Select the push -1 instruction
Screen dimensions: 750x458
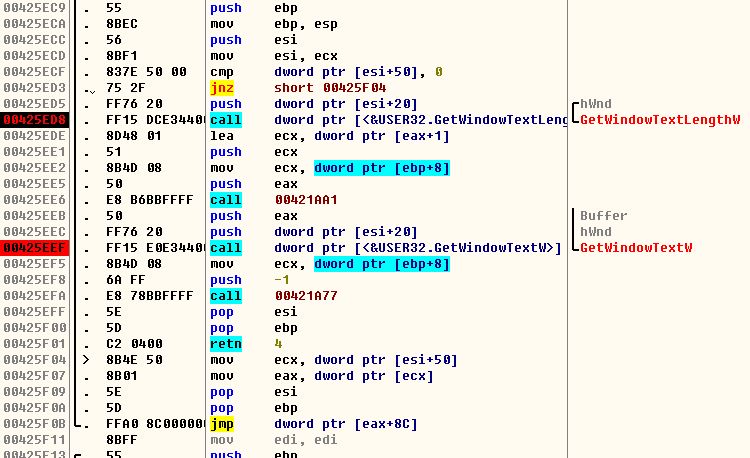(x=250, y=280)
